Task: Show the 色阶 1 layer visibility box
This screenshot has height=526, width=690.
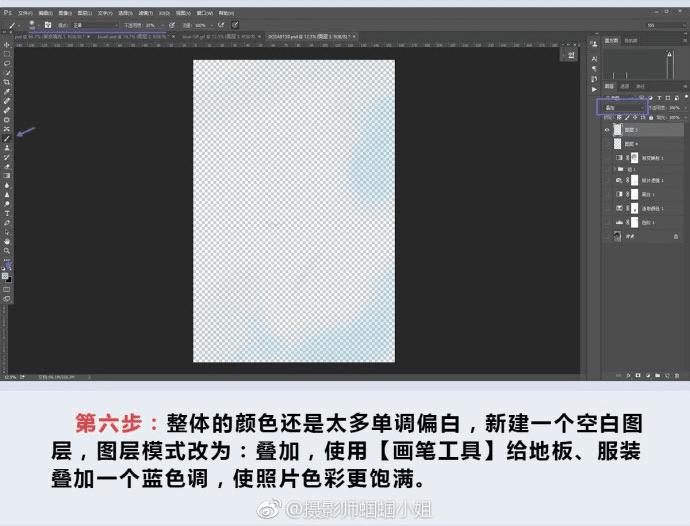Action: tap(607, 223)
